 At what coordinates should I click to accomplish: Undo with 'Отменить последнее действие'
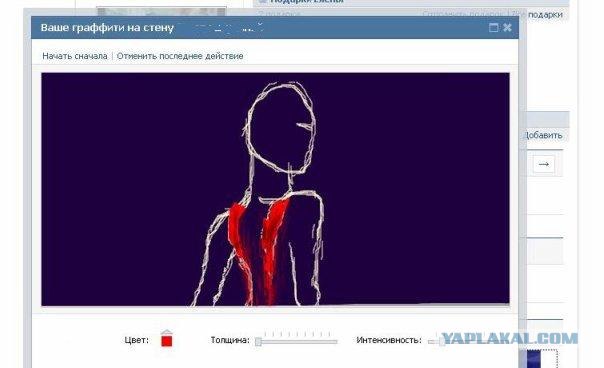click(x=180, y=56)
